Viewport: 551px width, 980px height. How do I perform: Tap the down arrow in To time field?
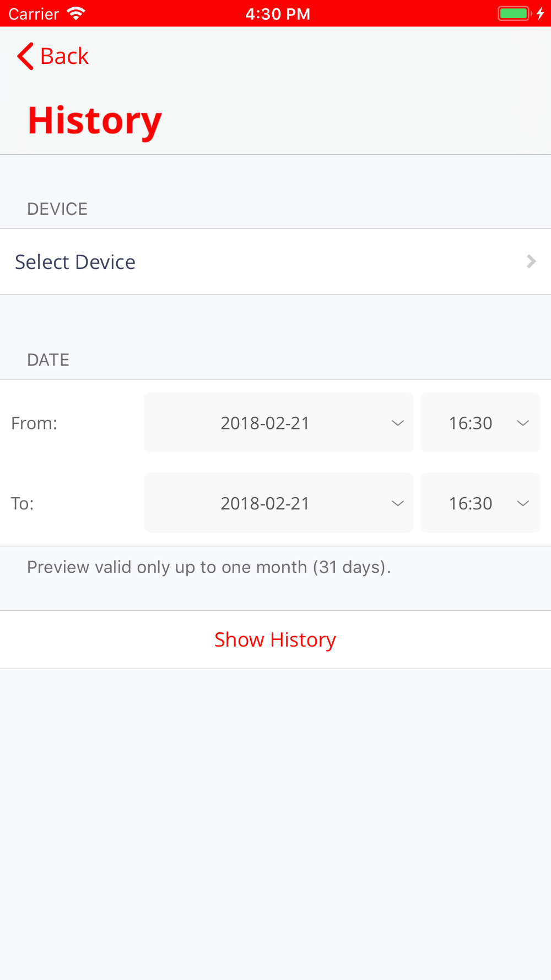[x=523, y=503]
